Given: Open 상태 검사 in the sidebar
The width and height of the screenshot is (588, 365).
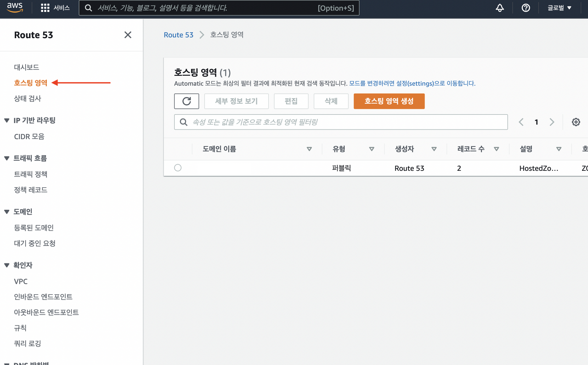Looking at the screenshot, I should [28, 98].
